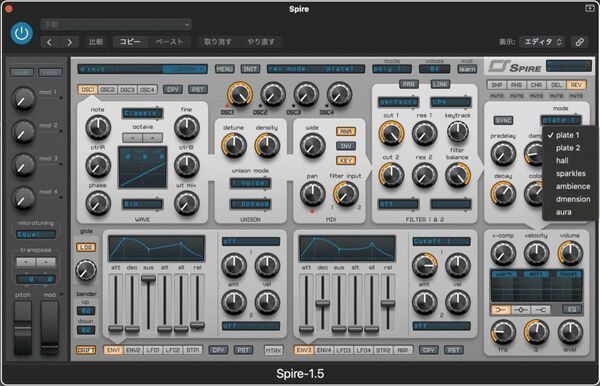Viewport: 600px width, 386px height.
Task: Open the cutoff 1 envelope target dropdown
Action: (441, 241)
